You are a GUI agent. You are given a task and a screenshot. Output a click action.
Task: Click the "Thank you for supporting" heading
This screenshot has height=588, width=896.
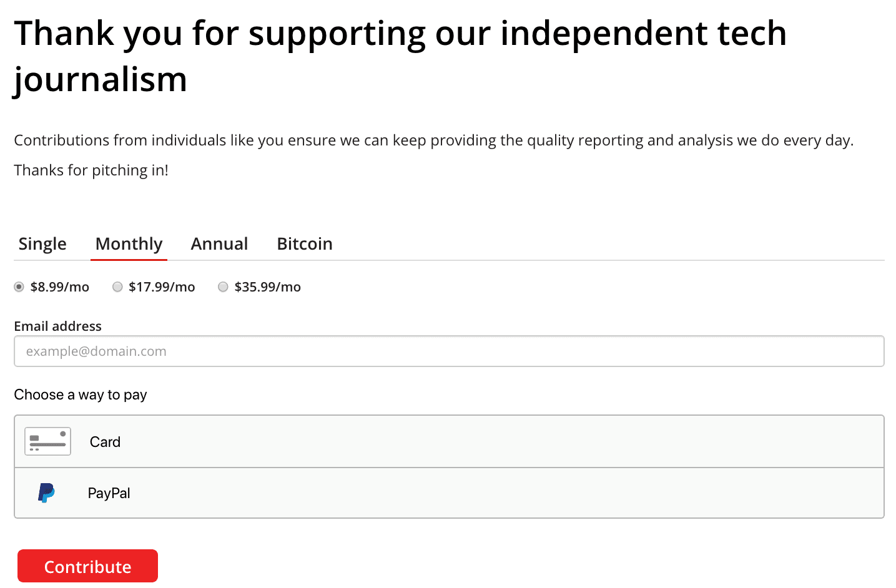pyautogui.click(x=400, y=56)
